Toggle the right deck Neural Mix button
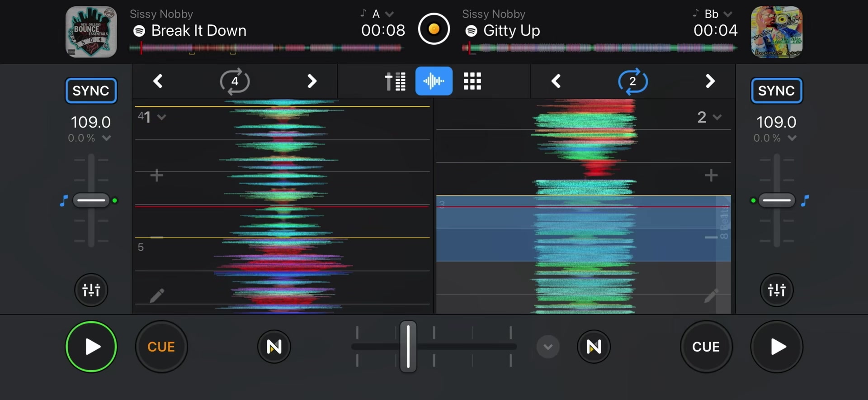This screenshot has height=400, width=868. click(594, 347)
